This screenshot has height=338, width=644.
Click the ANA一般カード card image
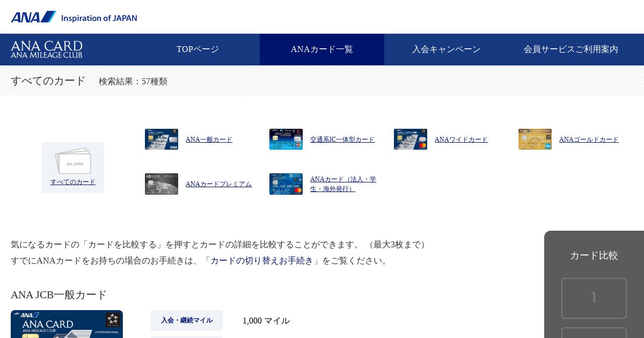162,139
